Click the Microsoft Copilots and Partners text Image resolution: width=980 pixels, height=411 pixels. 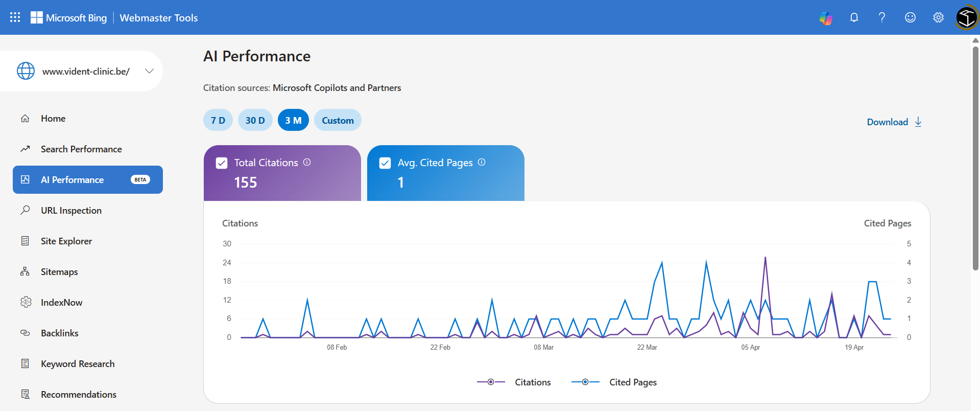(x=337, y=88)
